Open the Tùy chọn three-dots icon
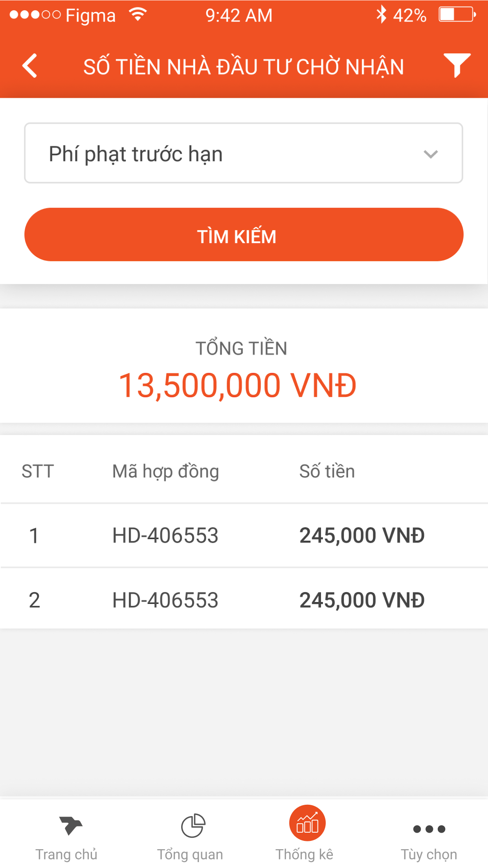488x868 pixels. [429, 829]
